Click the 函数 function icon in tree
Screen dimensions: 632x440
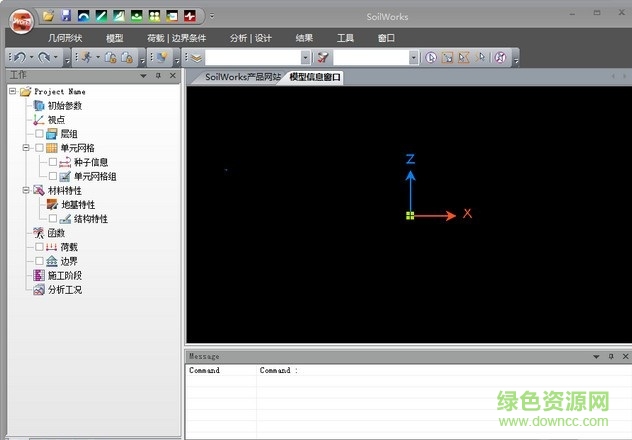click(39, 233)
